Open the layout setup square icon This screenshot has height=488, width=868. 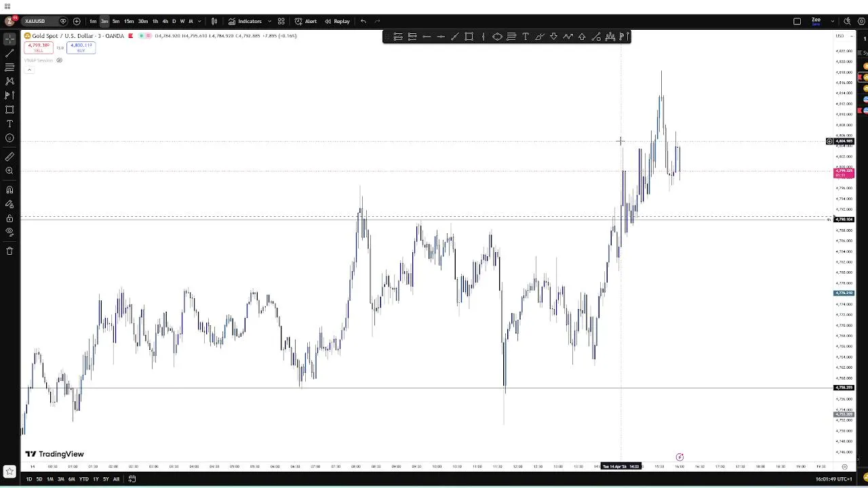[x=797, y=21]
